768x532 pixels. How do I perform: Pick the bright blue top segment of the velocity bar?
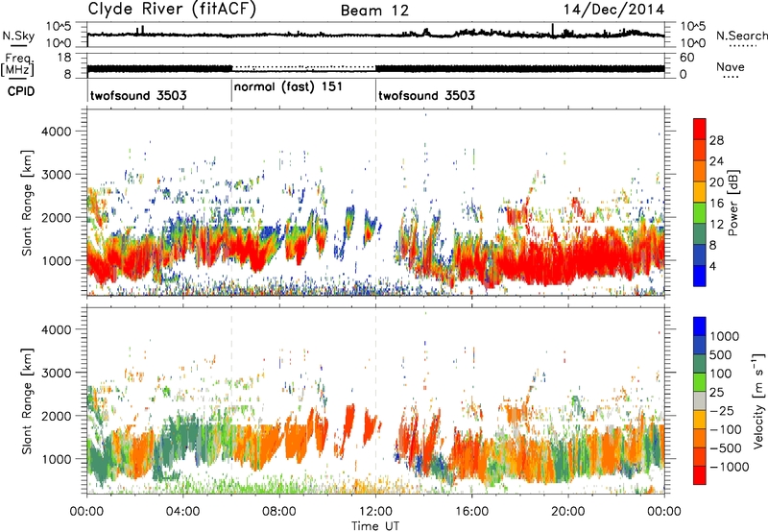click(700, 326)
